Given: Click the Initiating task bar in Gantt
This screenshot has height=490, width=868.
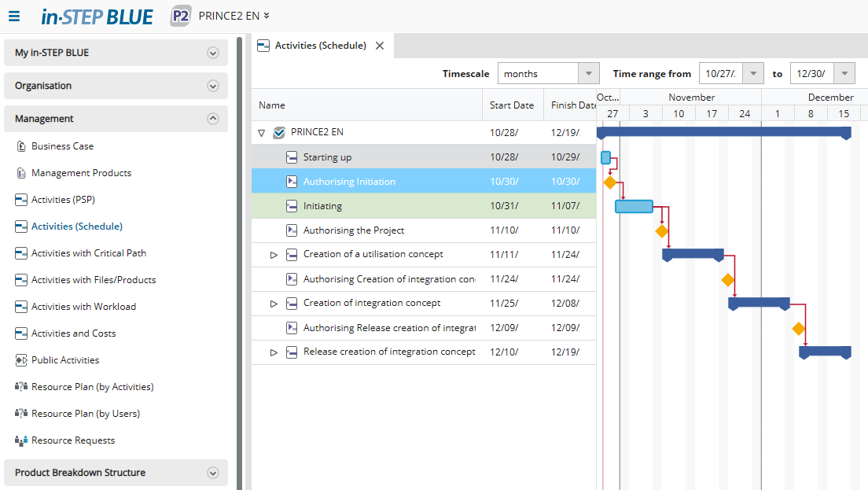Looking at the screenshot, I should coord(634,206).
